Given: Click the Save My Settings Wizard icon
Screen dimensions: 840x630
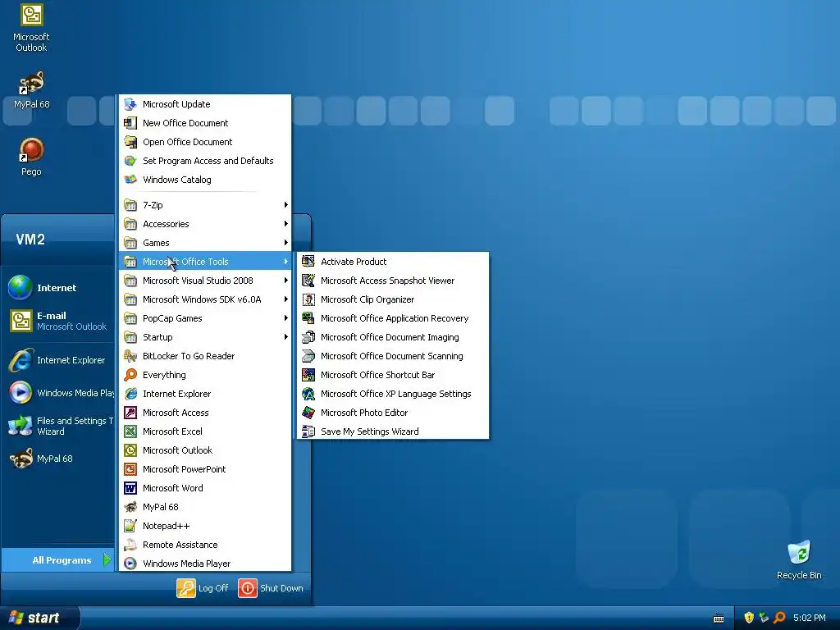Looking at the screenshot, I should coord(308,431).
